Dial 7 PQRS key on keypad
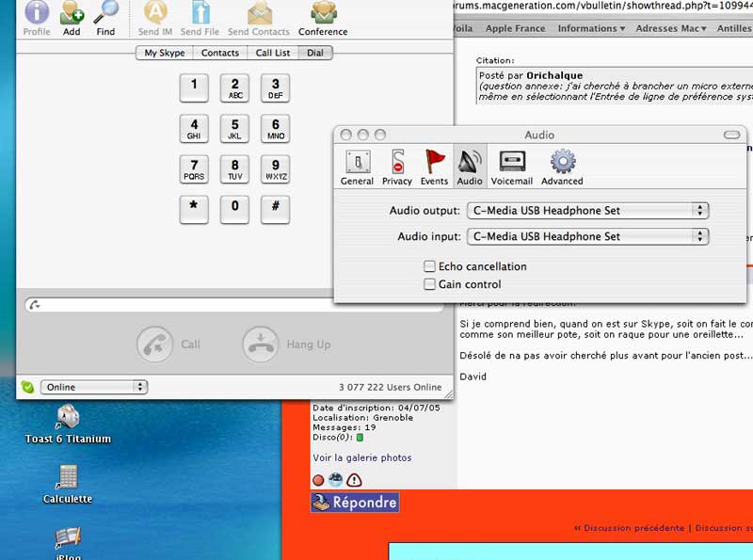Viewport: 753px width, 560px height. pos(194,169)
